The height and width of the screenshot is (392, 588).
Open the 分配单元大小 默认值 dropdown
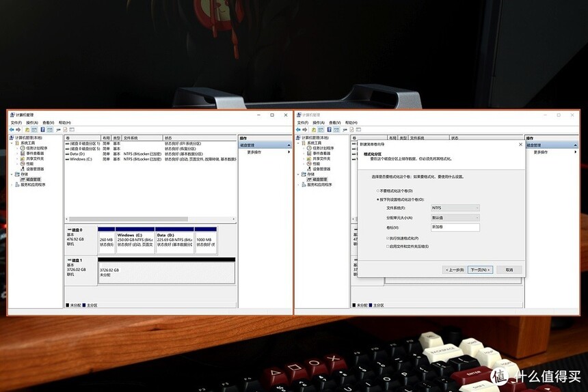[455, 218]
